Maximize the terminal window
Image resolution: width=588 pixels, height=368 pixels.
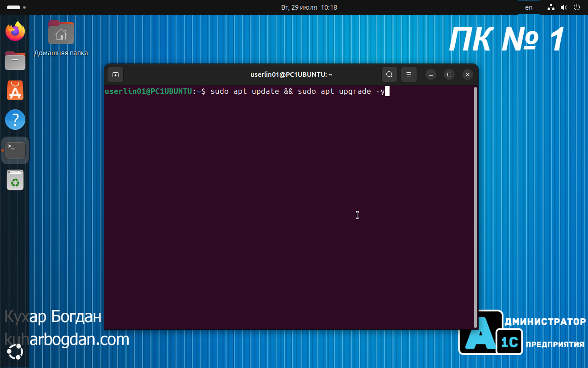tap(449, 75)
